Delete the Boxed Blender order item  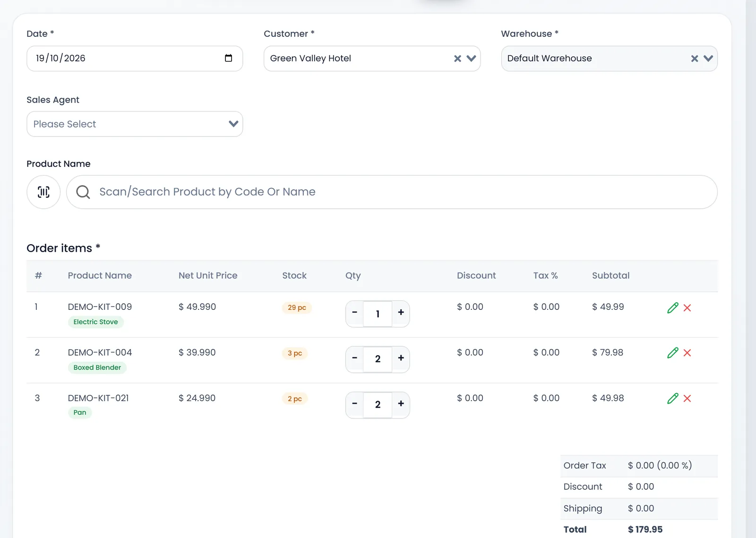click(687, 353)
